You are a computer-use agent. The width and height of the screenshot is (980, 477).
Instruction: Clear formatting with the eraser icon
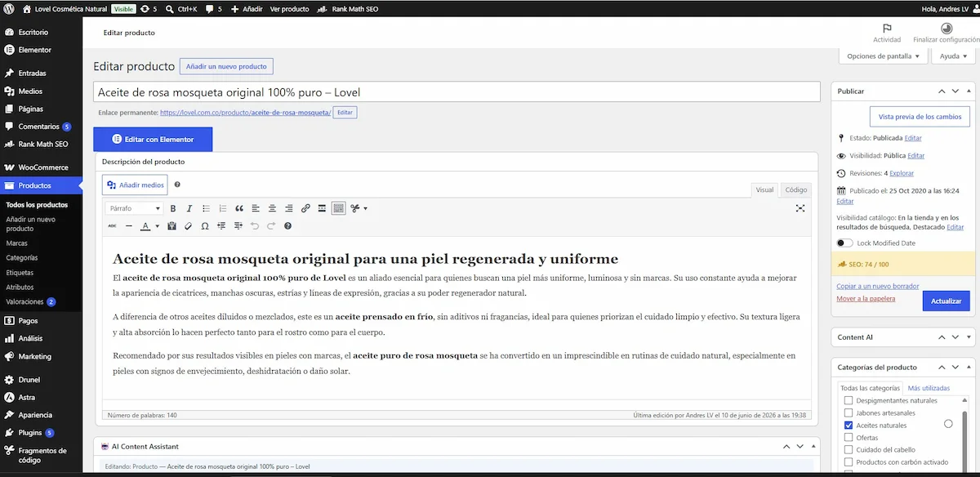pos(188,225)
